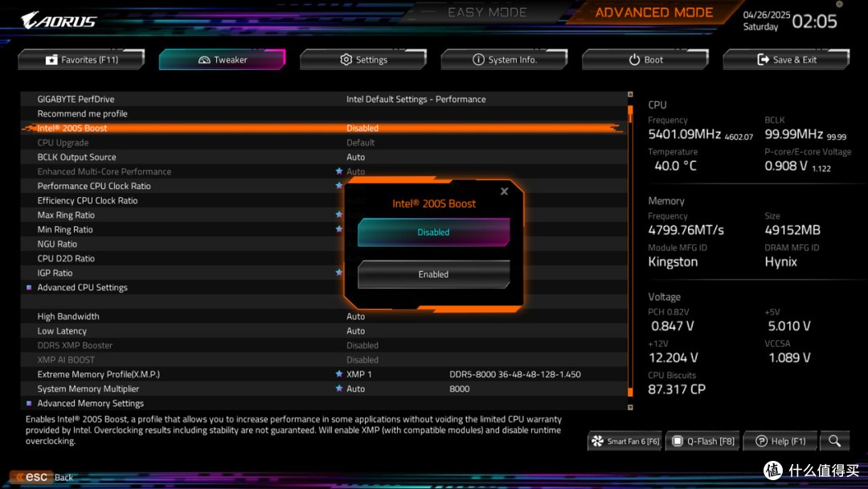This screenshot has height=489, width=868.
Task: Click the DDR5-8000 36-48-48-128-1.450 text
Action: tap(515, 374)
